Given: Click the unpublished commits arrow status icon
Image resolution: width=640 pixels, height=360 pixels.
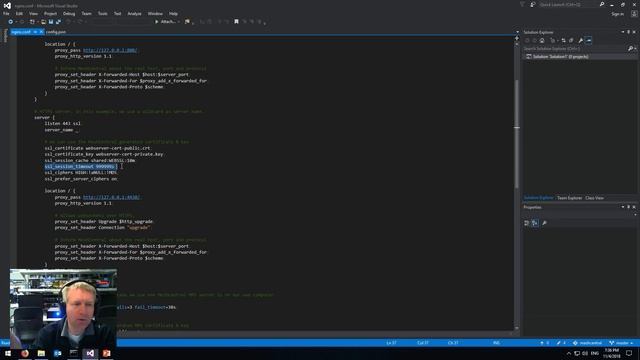Looking at the screenshot, I should click(x=544, y=343).
